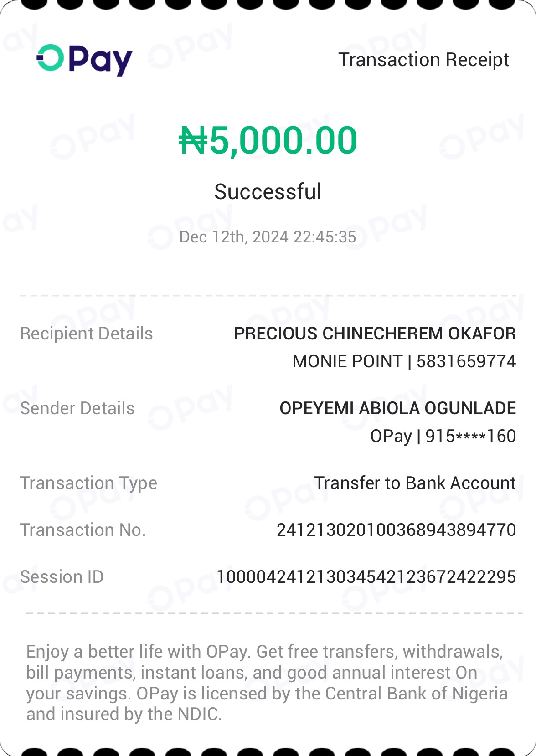Click the masked OPay sender account number
The width and height of the screenshot is (536, 756).
coord(470,436)
